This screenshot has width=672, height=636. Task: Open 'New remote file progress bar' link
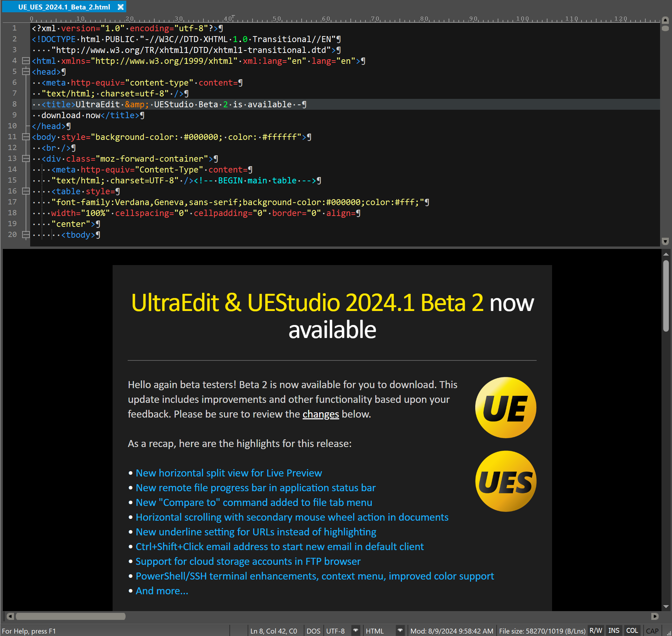[256, 488]
